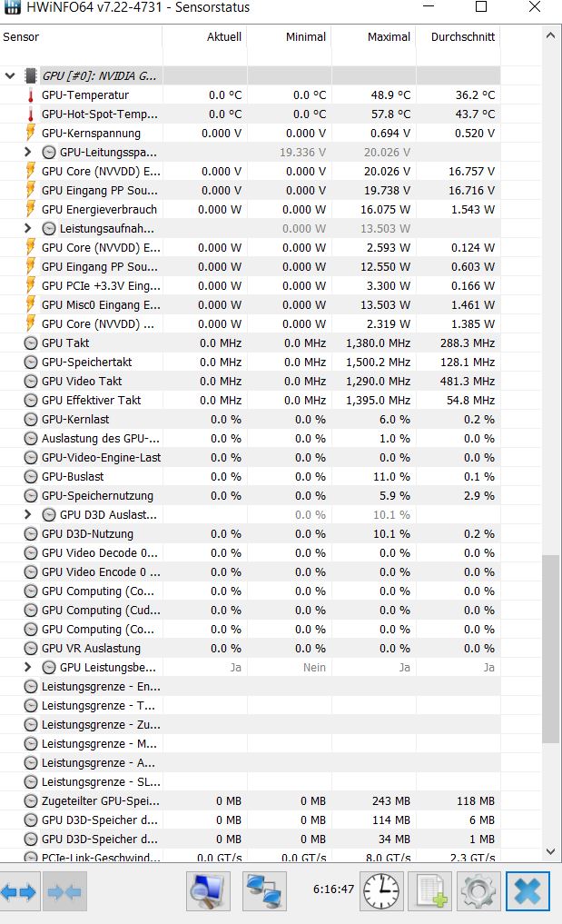Select the Leistungsgrenze - Zu... row
Screen dimensions: 562x924
pyautogui.click(x=251, y=724)
